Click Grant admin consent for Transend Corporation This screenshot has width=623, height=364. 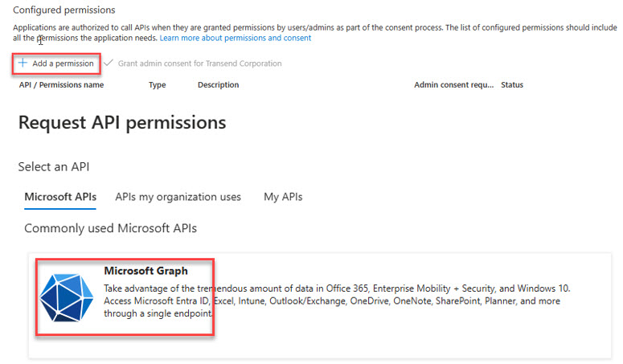point(199,63)
